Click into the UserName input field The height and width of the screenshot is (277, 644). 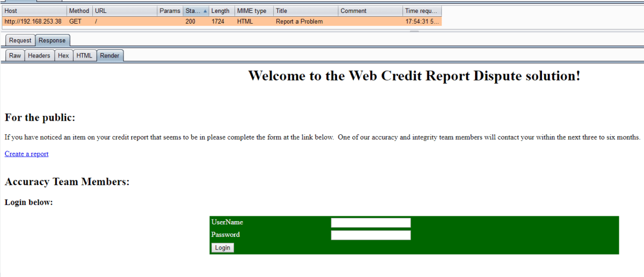pyautogui.click(x=370, y=222)
